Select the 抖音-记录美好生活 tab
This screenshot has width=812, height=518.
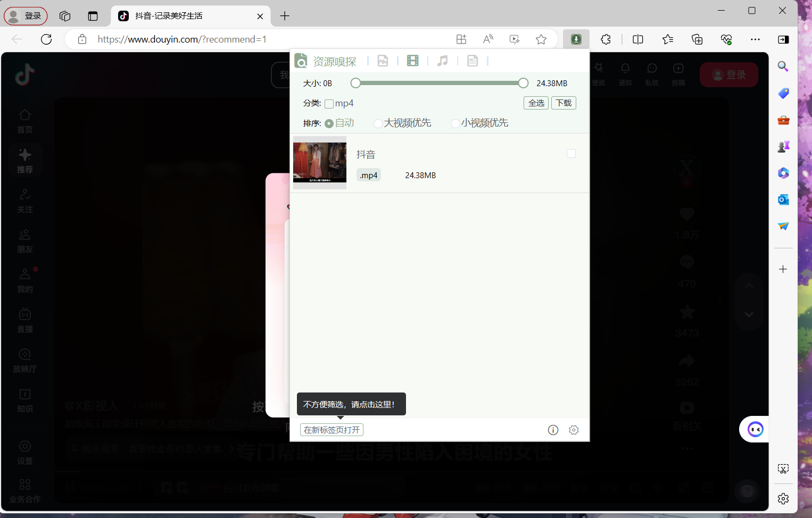[x=190, y=16]
